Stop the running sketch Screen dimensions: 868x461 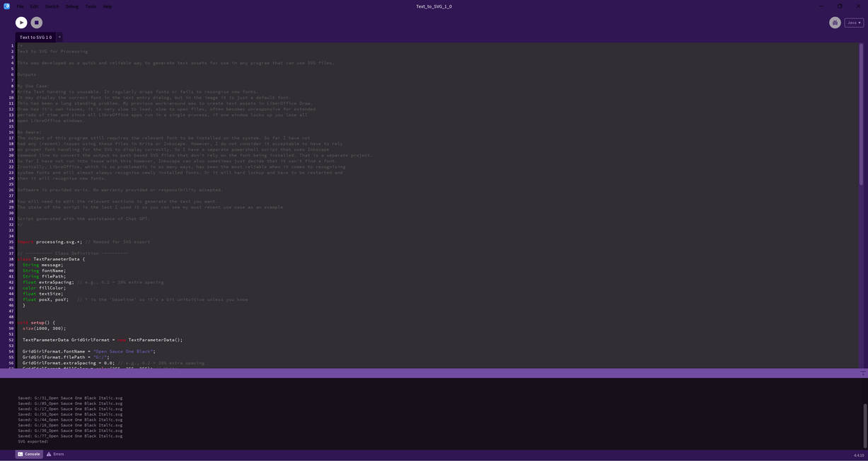[37, 23]
